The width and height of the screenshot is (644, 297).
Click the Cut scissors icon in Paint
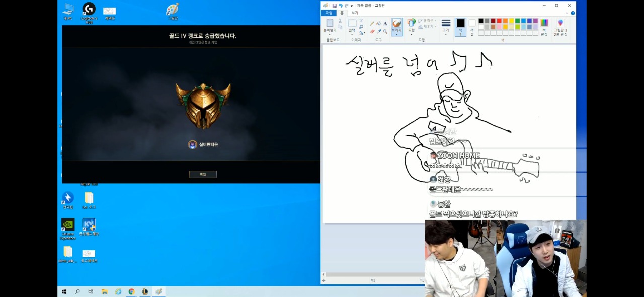340,21
